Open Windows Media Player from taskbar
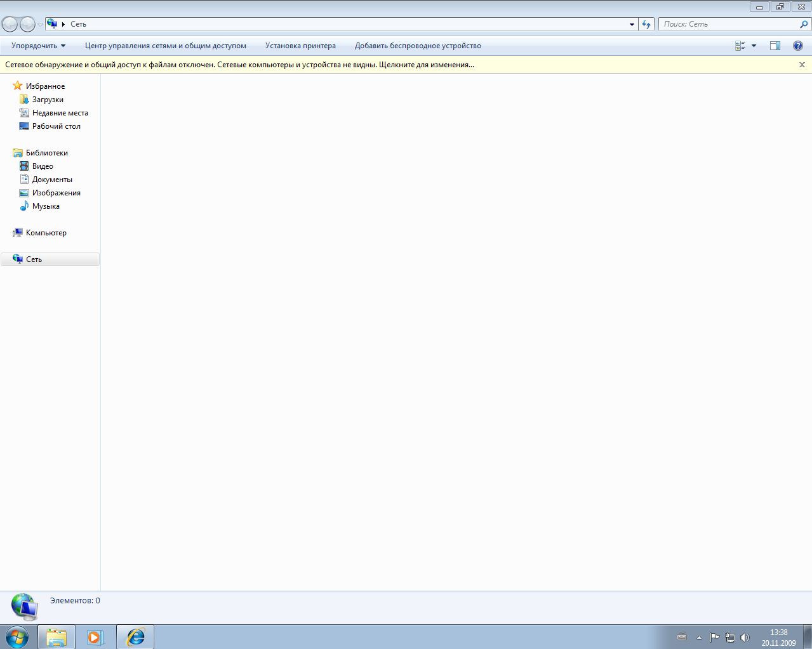 95,636
